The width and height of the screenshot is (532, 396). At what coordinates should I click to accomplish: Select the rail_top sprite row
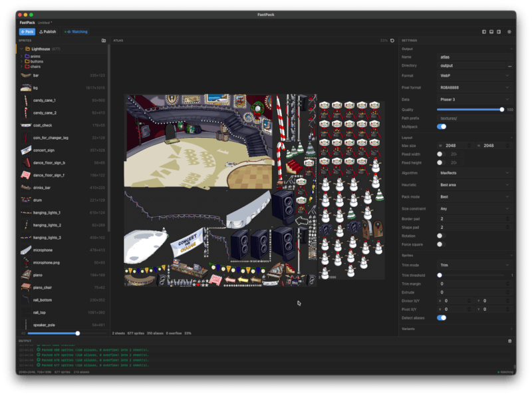pyautogui.click(x=63, y=312)
